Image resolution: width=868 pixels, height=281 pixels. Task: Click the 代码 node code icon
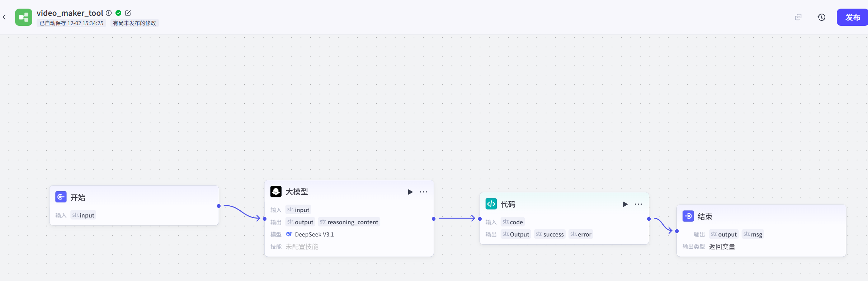[491, 204]
